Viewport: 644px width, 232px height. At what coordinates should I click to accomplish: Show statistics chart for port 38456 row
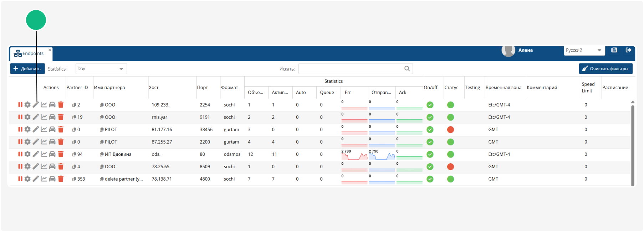tap(44, 129)
